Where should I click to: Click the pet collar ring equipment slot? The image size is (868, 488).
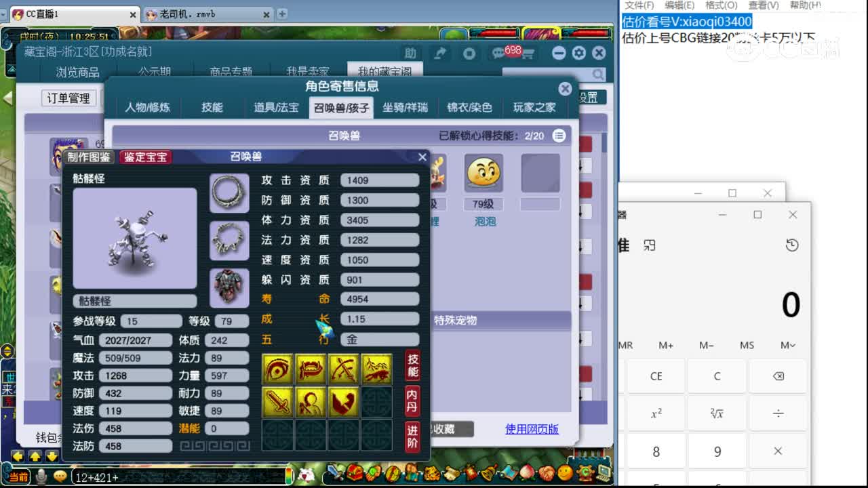pos(229,193)
